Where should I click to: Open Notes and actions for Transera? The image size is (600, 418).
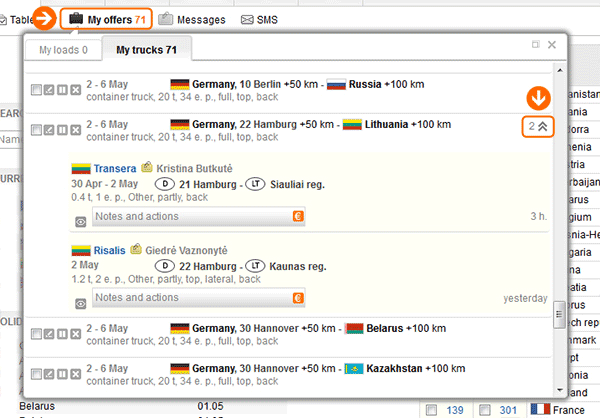pos(190,216)
